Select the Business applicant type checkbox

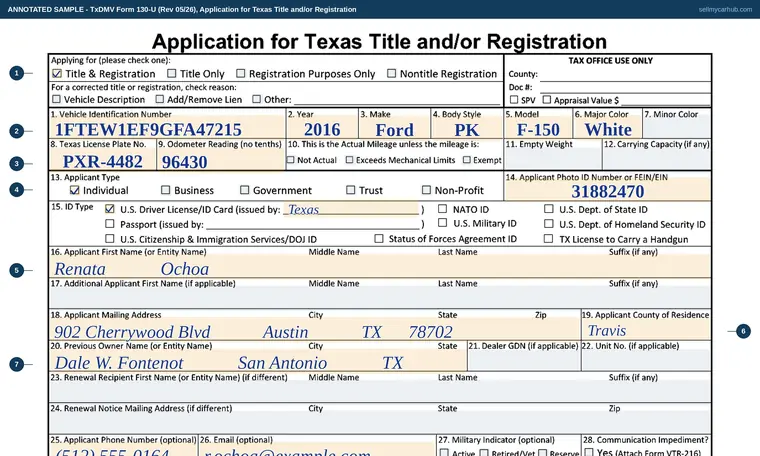165,190
